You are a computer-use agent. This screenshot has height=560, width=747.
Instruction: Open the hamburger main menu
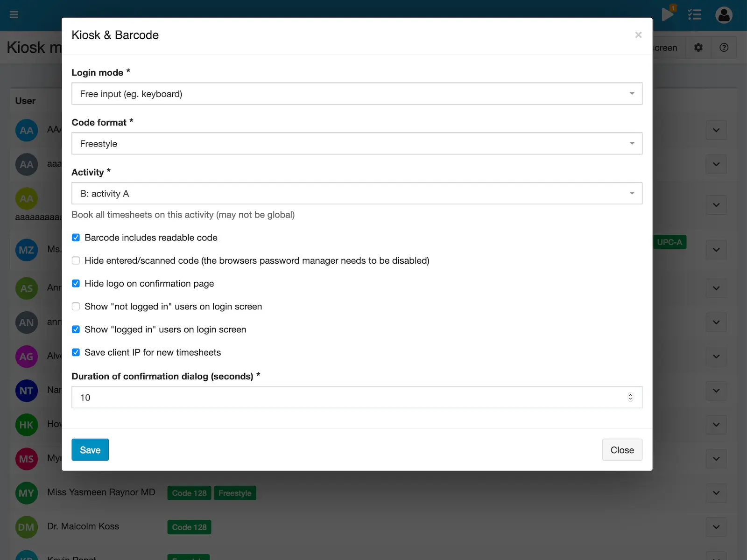coord(14,14)
